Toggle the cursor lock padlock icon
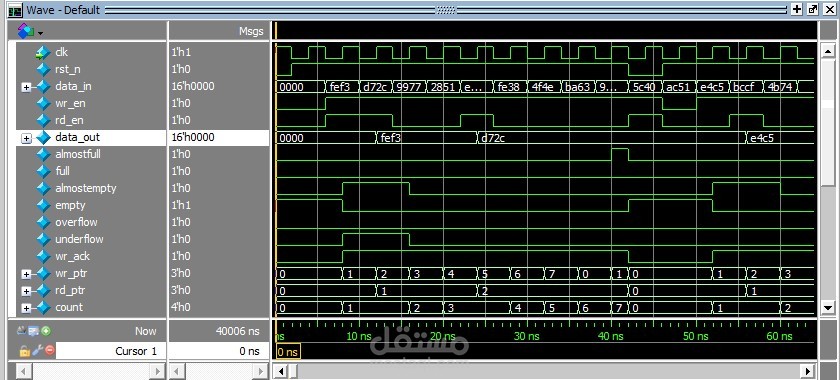 24,351
